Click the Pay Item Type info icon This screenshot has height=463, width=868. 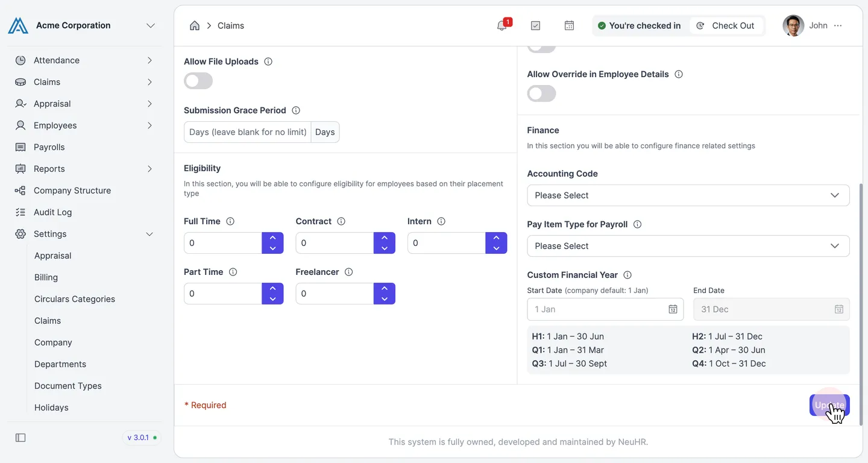click(638, 224)
